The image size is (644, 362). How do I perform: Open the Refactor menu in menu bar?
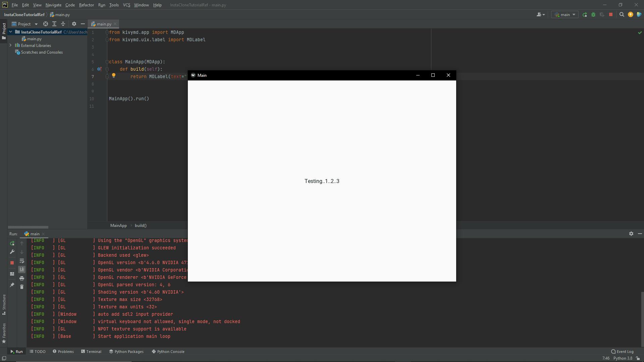[x=86, y=5]
